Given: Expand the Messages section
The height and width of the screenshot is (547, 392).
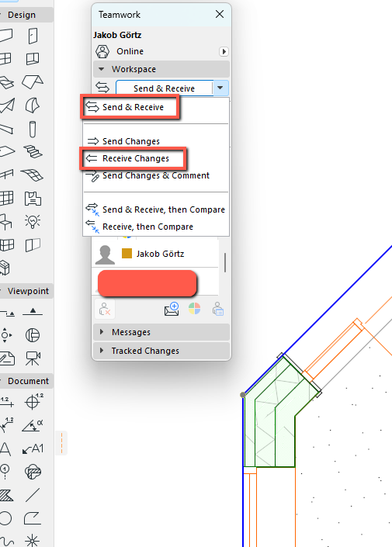Looking at the screenshot, I should pos(102,332).
